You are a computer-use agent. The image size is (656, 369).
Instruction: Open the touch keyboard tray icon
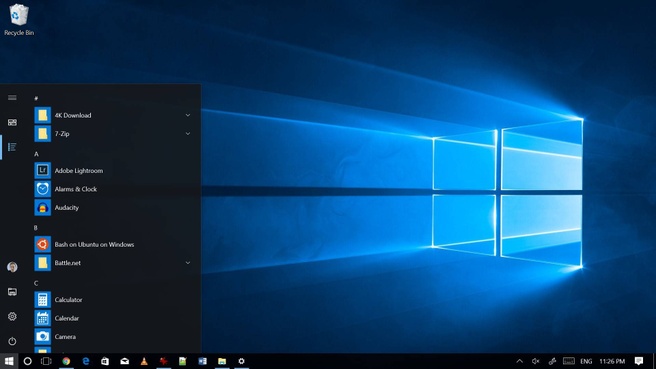[569, 361]
